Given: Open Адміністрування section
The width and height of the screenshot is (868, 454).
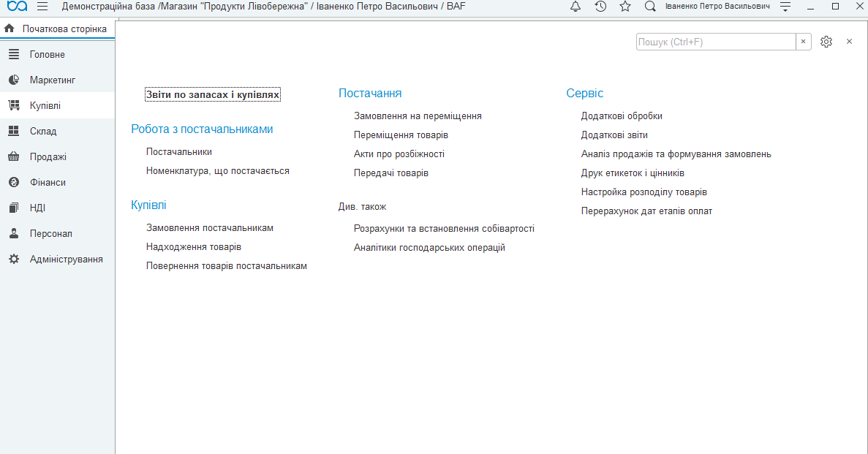Looking at the screenshot, I should pyautogui.click(x=58, y=259).
